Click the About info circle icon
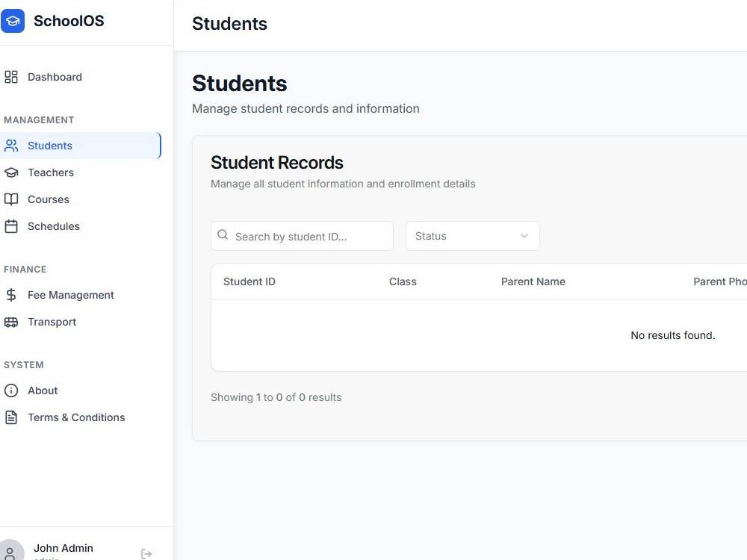Screen dimensions: 747x560 [11, 391]
